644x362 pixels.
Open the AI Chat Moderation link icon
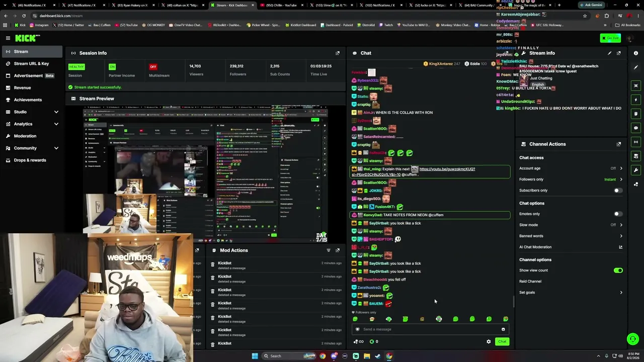tap(620, 247)
